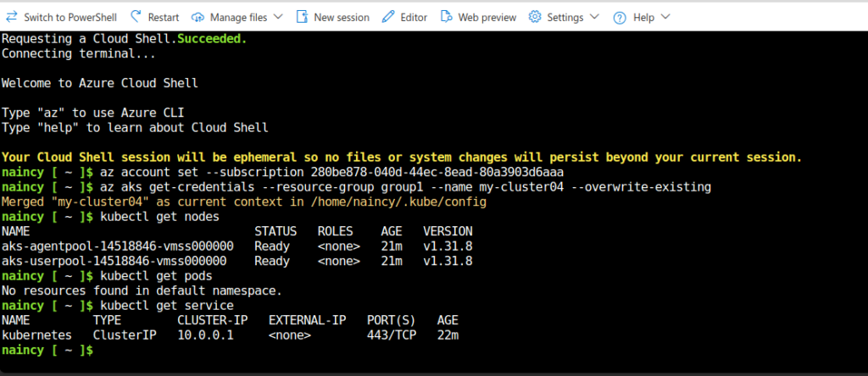Expand the Settings dropdown chevron
The width and height of the screenshot is (868, 376).
pyautogui.click(x=593, y=17)
